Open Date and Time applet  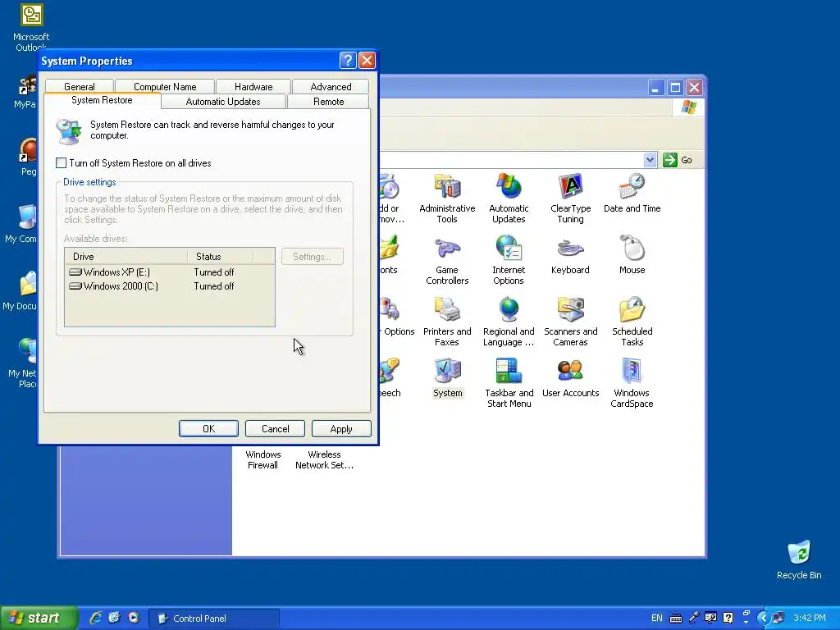(x=632, y=194)
